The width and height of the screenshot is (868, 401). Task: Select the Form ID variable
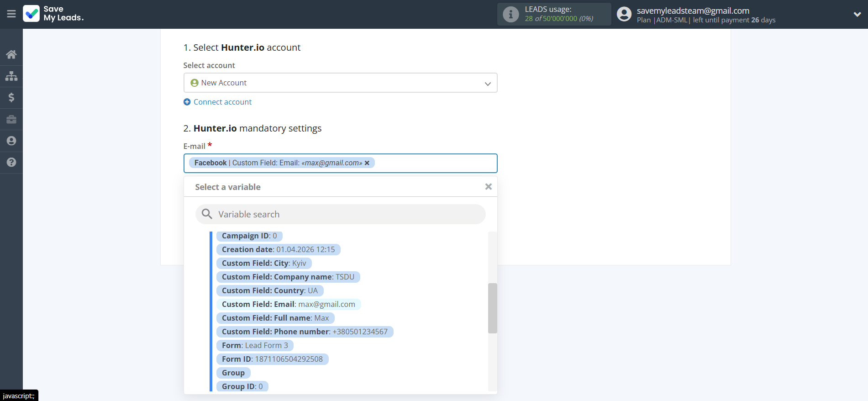coord(272,359)
